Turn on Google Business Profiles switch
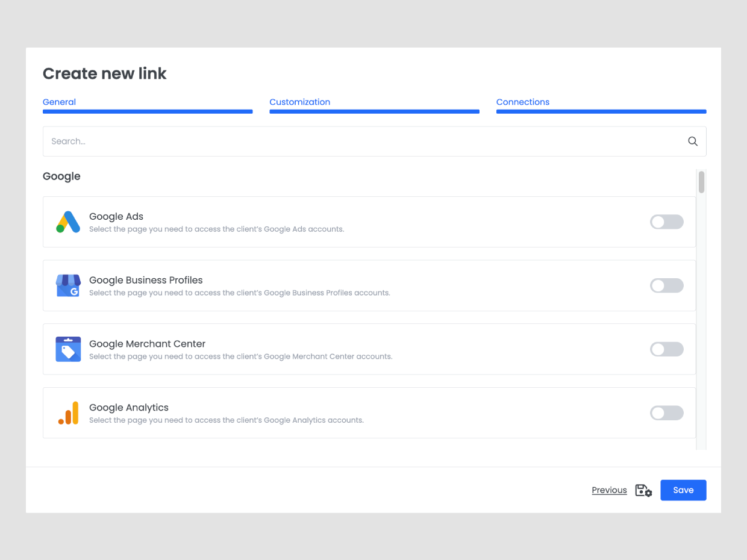This screenshot has height=560, width=747. tap(666, 285)
